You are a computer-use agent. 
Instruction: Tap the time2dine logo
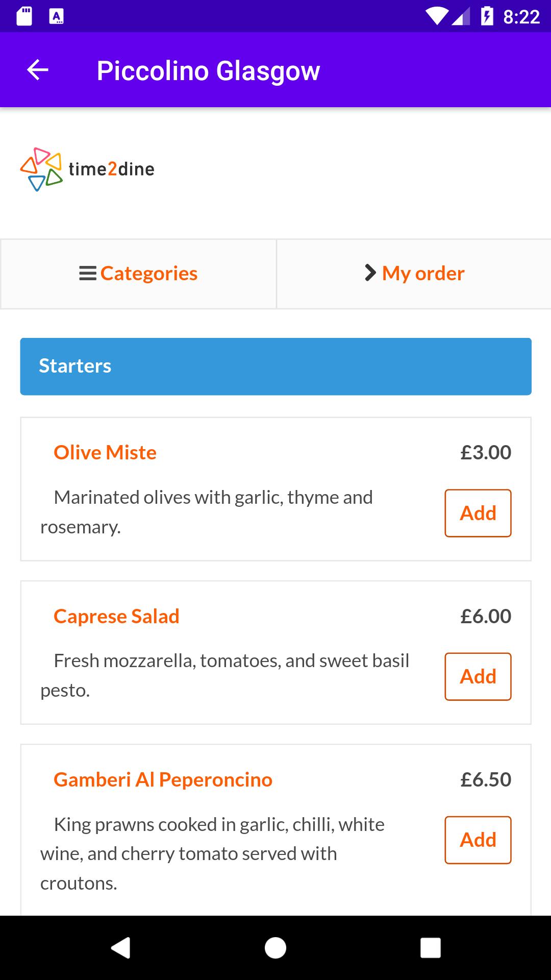[87, 169]
